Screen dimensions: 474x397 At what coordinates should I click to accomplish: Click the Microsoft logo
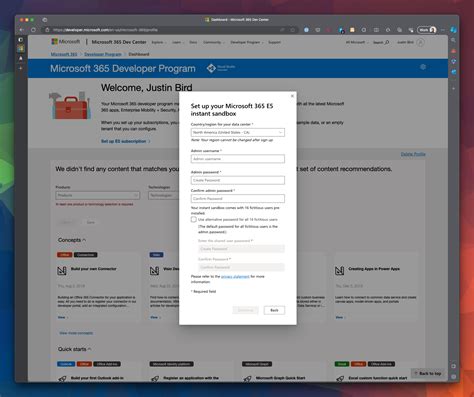(66, 42)
